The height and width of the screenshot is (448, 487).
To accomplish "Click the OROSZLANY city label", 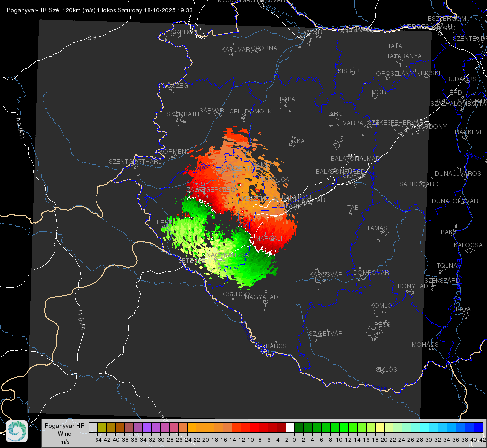I will tap(395, 73).
